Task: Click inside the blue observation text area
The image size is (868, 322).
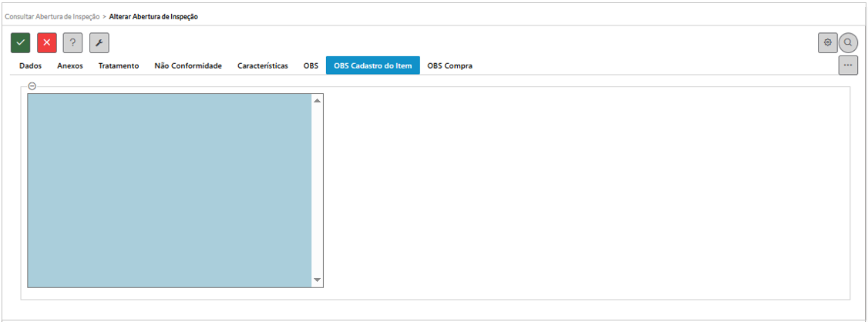Action: [x=170, y=190]
